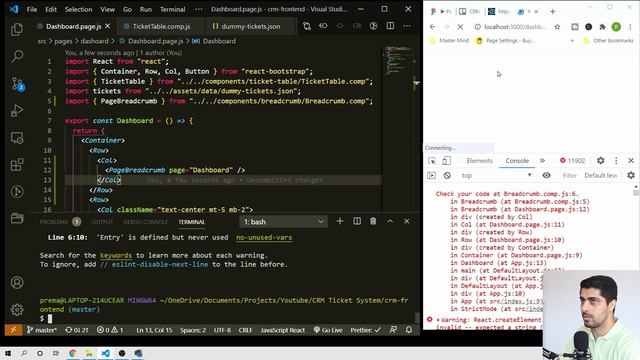Image resolution: width=640 pixels, height=360 pixels.
Task: Click the split editor icon in editor toolbar
Action: (390, 26)
